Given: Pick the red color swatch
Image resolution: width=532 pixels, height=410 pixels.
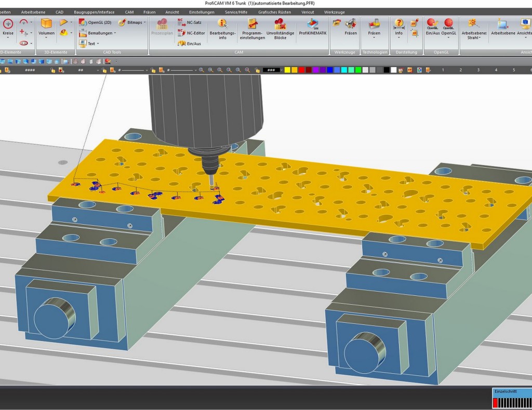Looking at the screenshot, I should (x=302, y=70).
